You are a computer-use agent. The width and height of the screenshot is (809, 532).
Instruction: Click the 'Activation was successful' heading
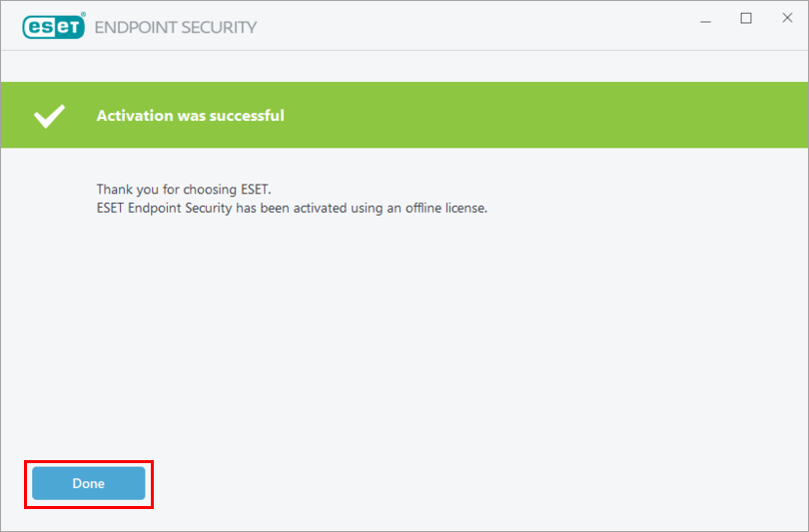(190, 116)
